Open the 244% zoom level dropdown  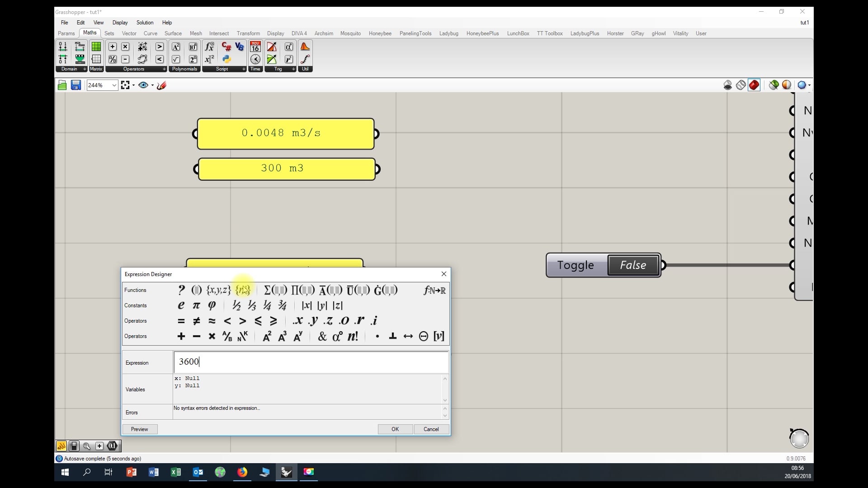114,85
